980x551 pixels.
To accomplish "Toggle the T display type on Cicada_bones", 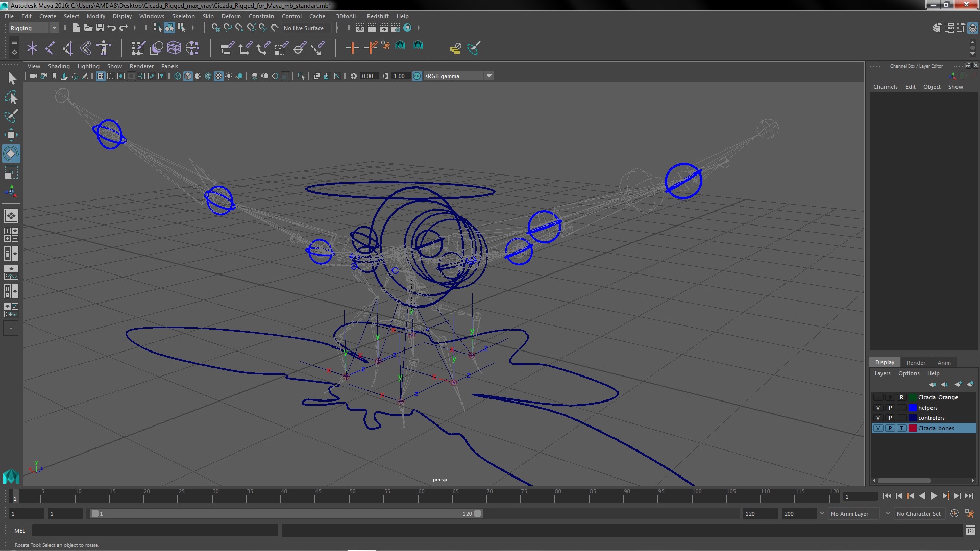I will point(901,428).
